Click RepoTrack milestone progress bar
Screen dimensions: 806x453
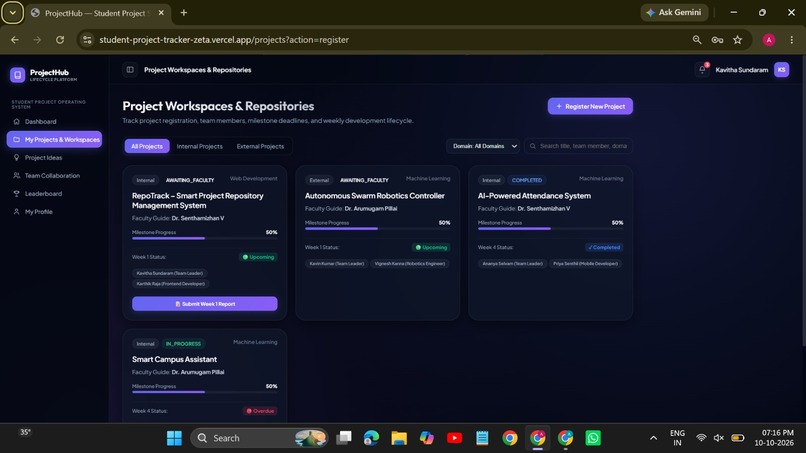[205, 239]
